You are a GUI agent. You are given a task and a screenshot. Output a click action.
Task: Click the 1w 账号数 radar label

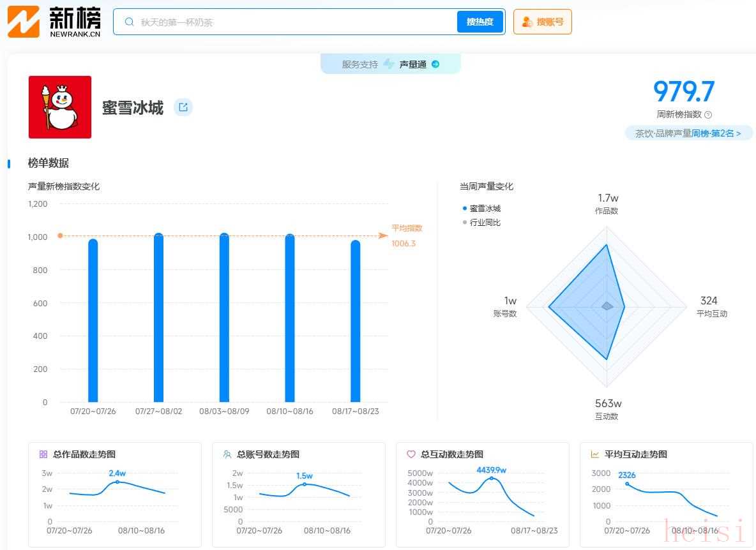click(x=506, y=307)
